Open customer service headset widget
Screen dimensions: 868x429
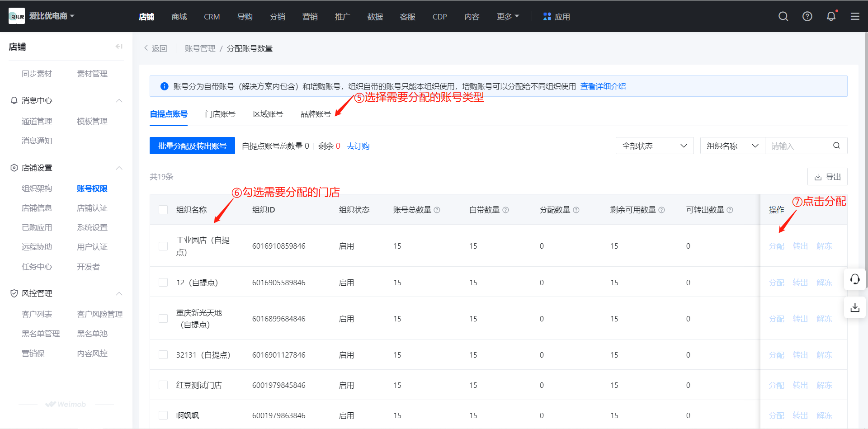[x=855, y=279]
